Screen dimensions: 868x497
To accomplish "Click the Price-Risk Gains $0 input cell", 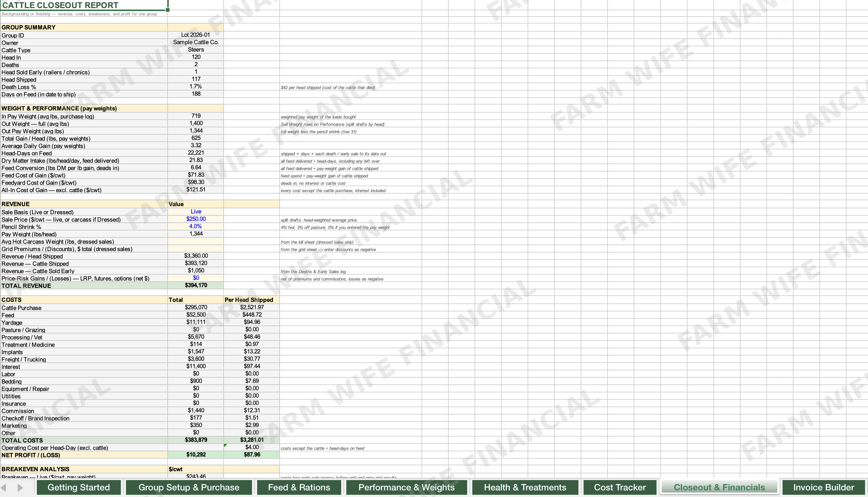I will coord(196,278).
